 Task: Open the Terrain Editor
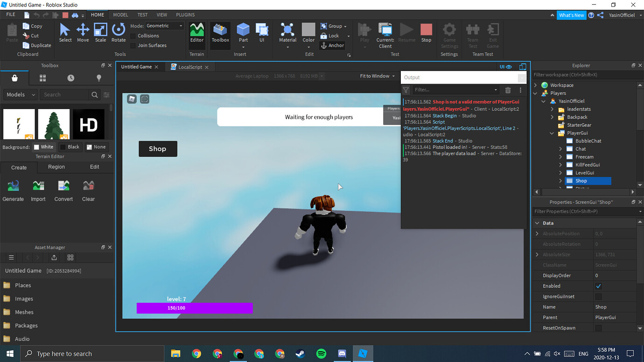click(196, 33)
